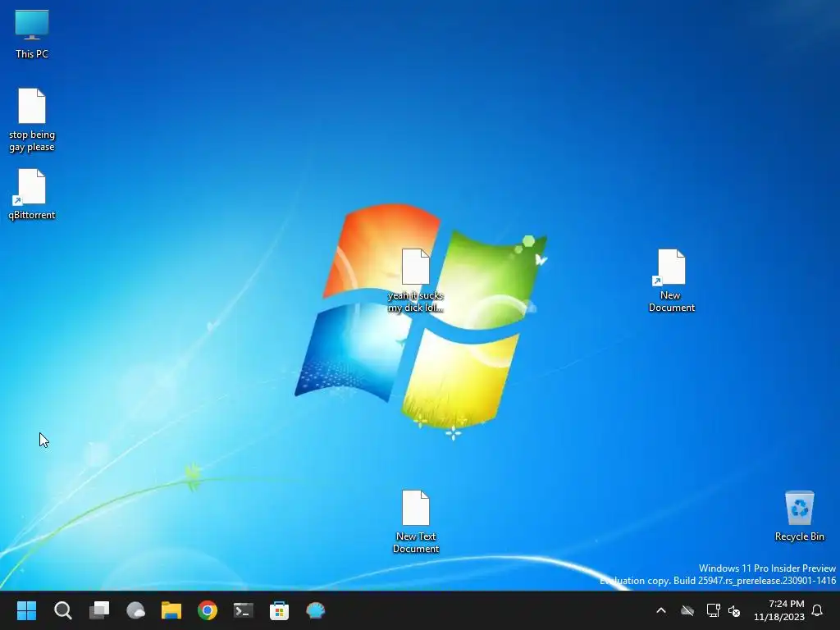Launch Google Chrome from the taskbar
Screen dimensions: 840x630
pyautogui.click(x=208, y=610)
